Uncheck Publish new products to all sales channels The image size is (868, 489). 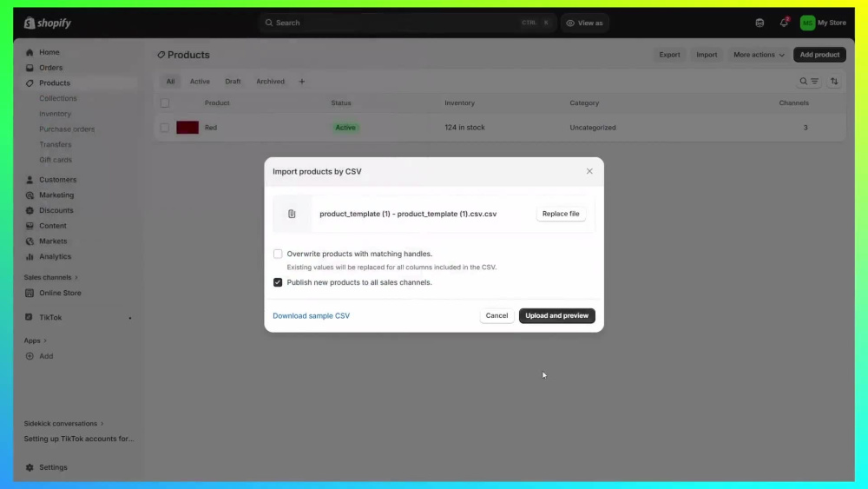click(278, 282)
